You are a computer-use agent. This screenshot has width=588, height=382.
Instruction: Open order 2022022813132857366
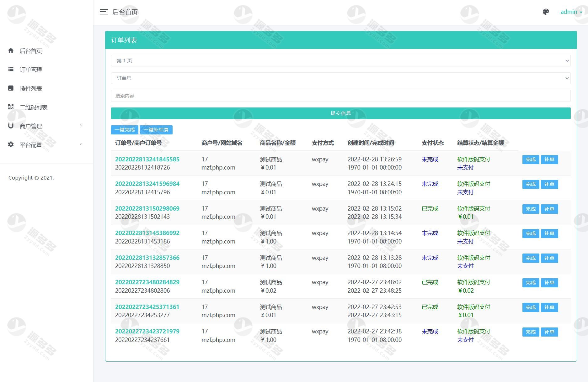click(147, 258)
